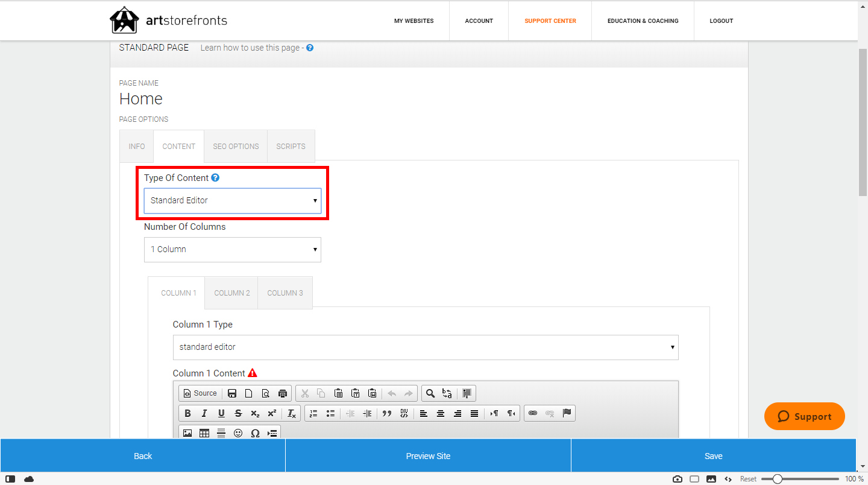This screenshot has height=485, width=868.
Task: Insert an image using the editor toolbar
Action: (x=187, y=433)
